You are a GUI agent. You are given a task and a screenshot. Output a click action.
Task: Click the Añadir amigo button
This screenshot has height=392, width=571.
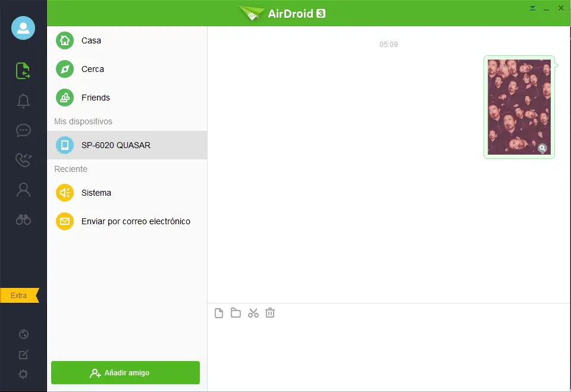tap(126, 373)
